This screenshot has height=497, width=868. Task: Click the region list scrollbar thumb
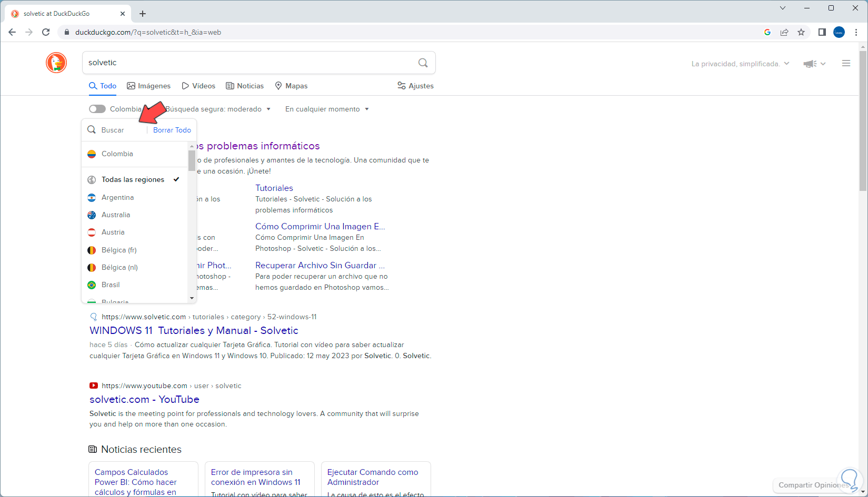192,160
